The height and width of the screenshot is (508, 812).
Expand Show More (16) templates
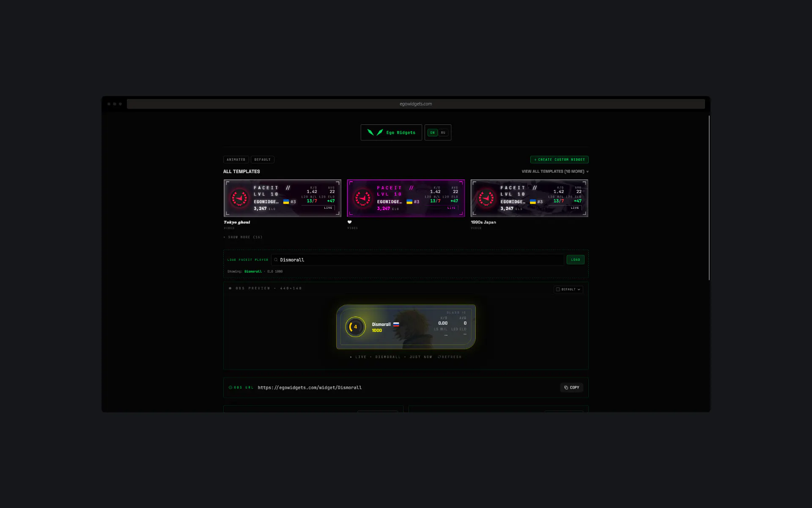243,237
